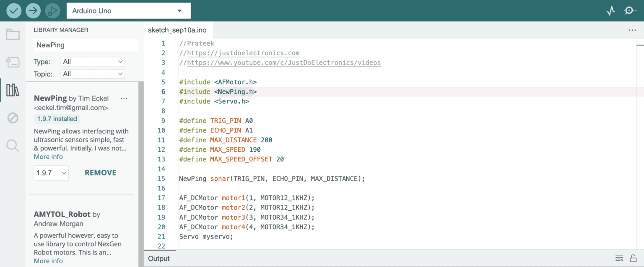The width and height of the screenshot is (644, 267).
Task: Toggle the output lock autoscroll icon
Action: [633, 258]
